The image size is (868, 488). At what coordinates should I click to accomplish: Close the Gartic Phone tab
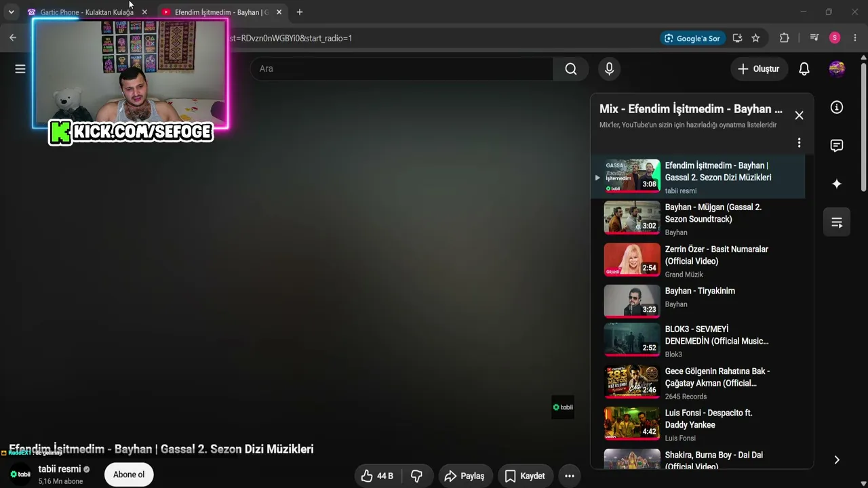144,12
